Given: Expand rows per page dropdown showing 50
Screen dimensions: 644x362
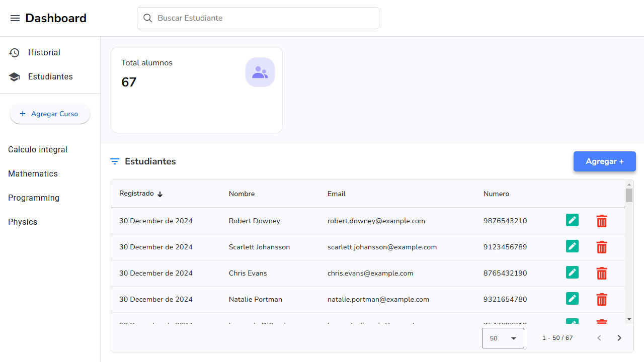Looking at the screenshot, I should pyautogui.click(x=503, y=338).
